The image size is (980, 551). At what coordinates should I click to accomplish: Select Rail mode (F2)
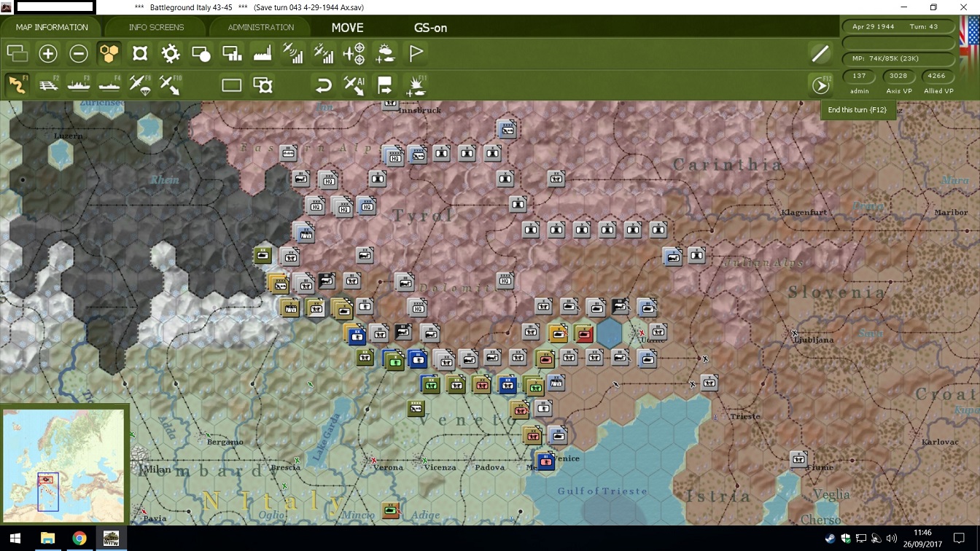tap(48, 85)
